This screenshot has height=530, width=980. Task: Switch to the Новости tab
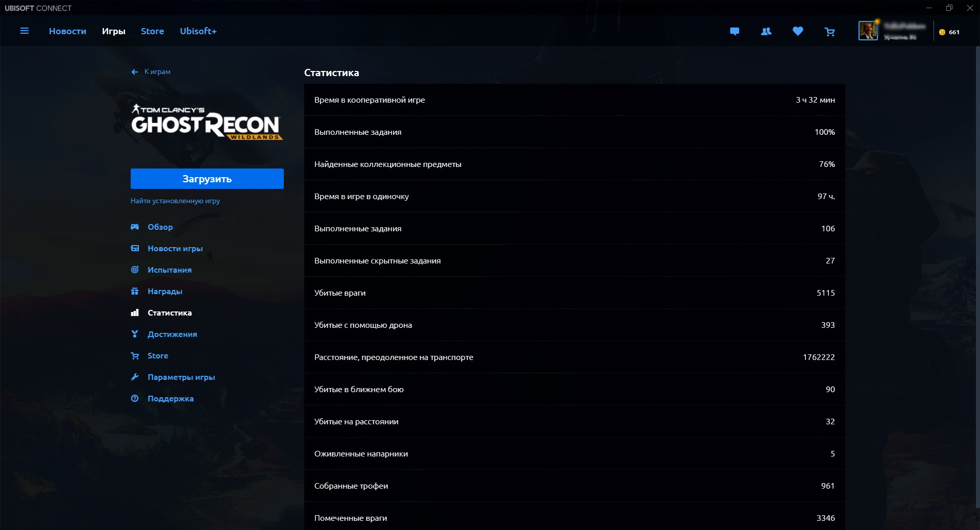(x=67, y=31)
